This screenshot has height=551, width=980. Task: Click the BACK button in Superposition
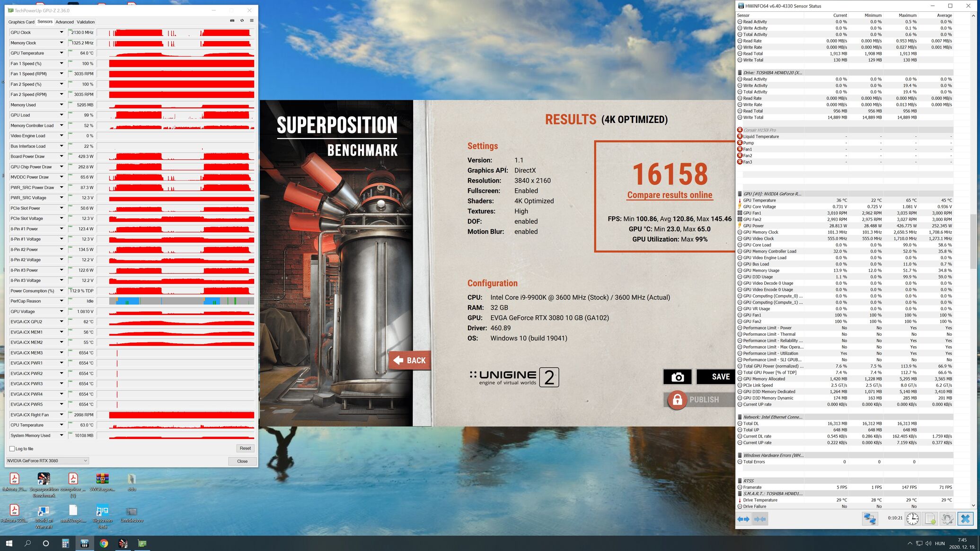pyautogui.click(x=410, y=360)
